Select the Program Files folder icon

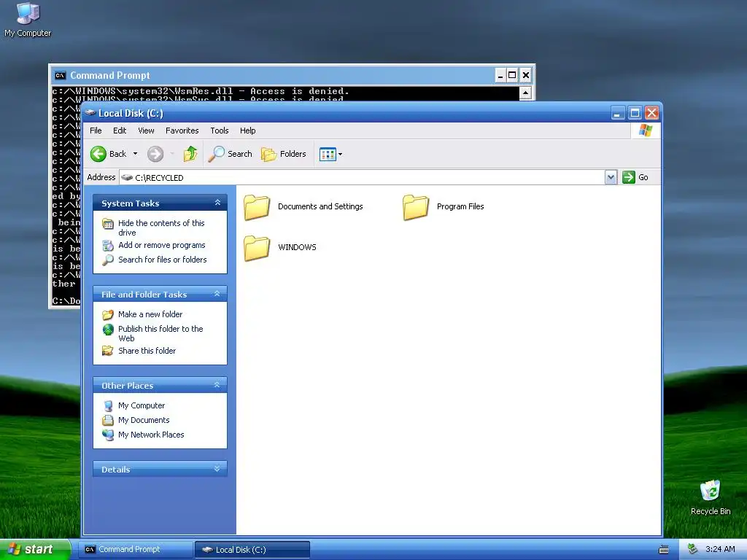(x=416, y=207)
